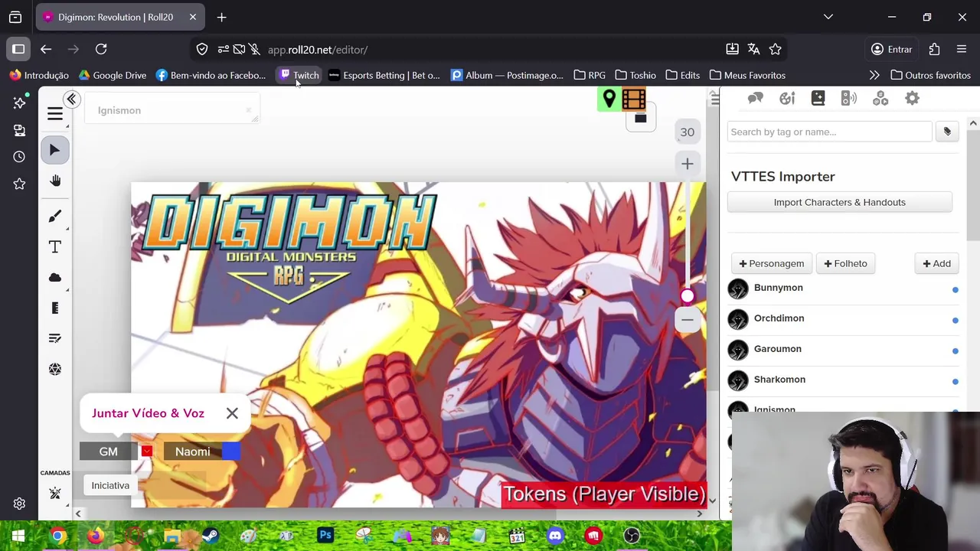Open Discord from the taskbar
This screenshot has height=551, width=980.
[x=555, y=536]
